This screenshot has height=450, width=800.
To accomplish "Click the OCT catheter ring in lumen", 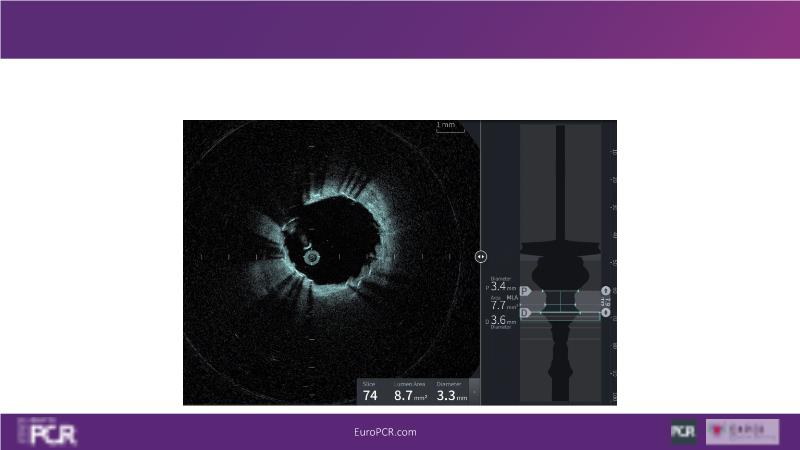I will pyautogui.click(x=311, y=257).
